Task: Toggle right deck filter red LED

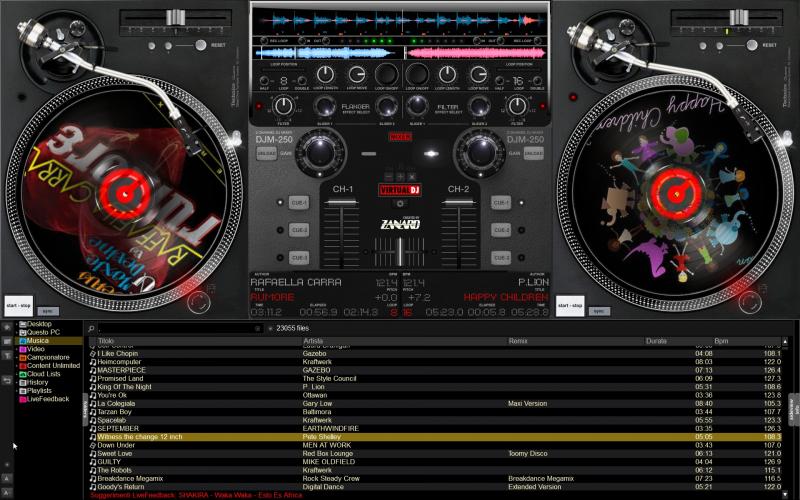Action: pyautogui.click(x=542, y=106)
